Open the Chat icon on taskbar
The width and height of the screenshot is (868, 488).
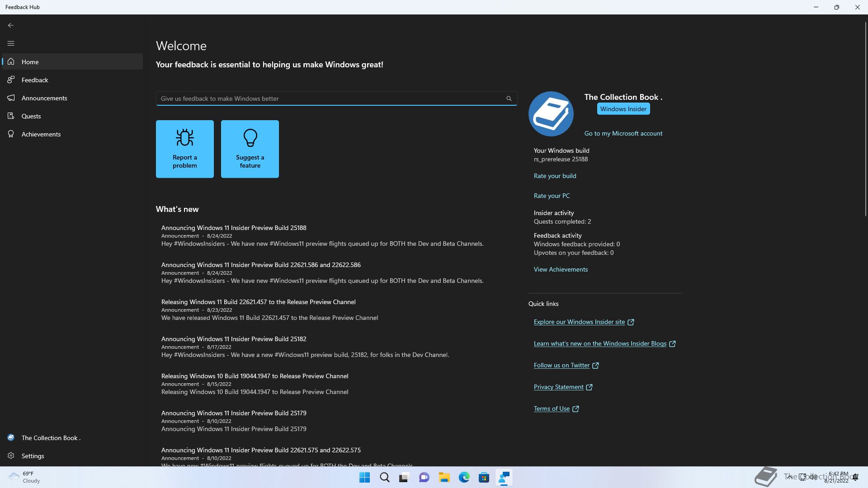coord(424,477)
